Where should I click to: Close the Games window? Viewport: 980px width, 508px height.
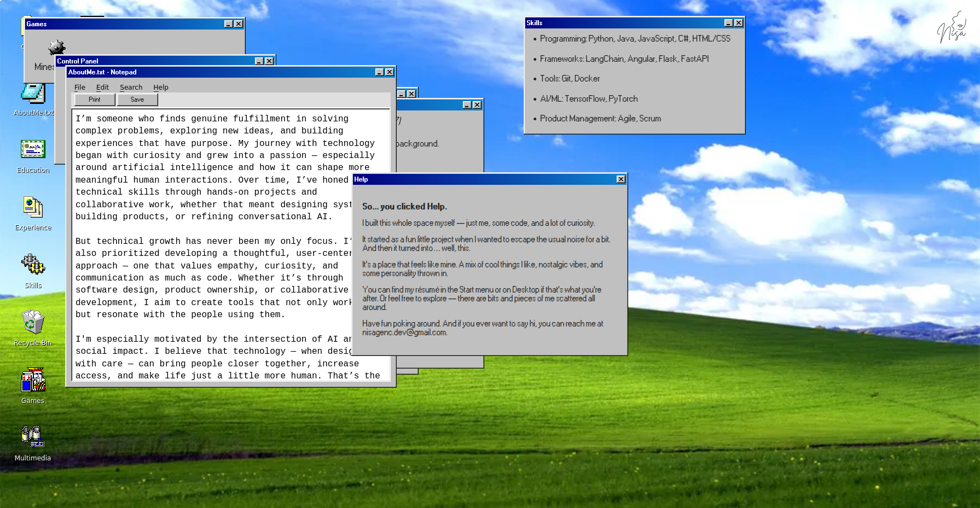coord(239,24)
